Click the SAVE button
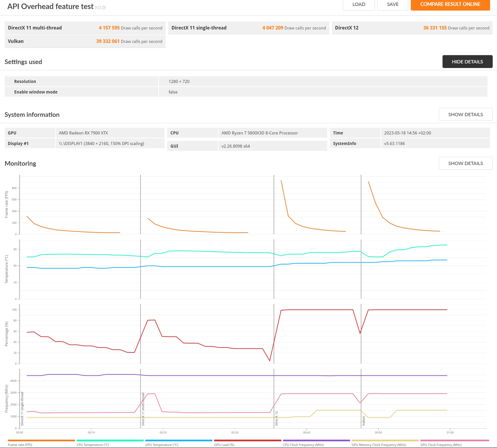This screenshot has height=448, width=497. 393,4
